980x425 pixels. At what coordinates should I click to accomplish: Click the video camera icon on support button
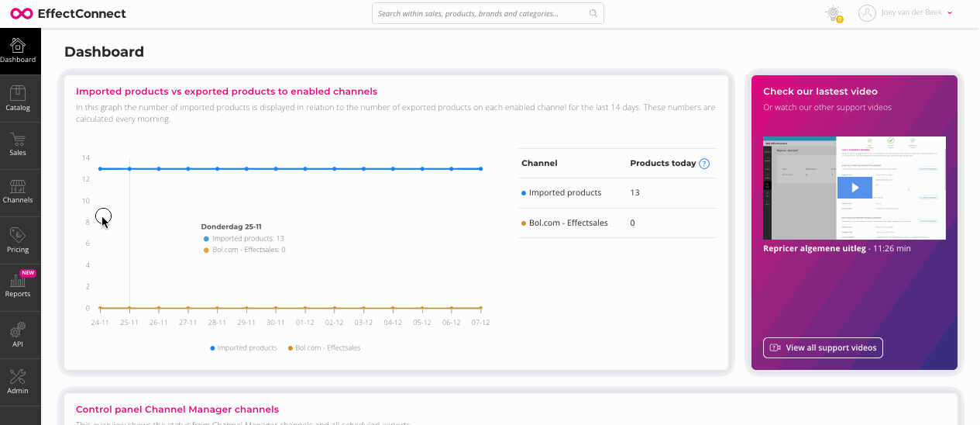point(775,347)
